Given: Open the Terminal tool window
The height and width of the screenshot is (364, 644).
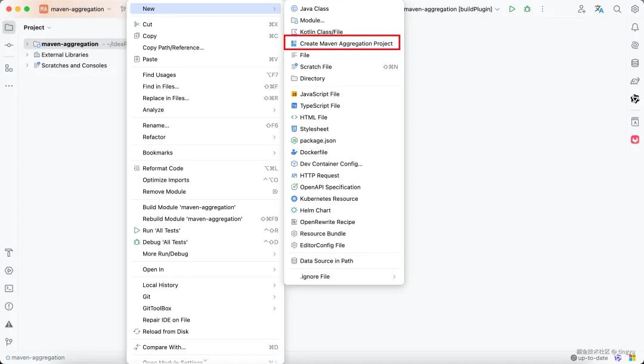Looking at the screenshot, I should [x=9, y=289].
